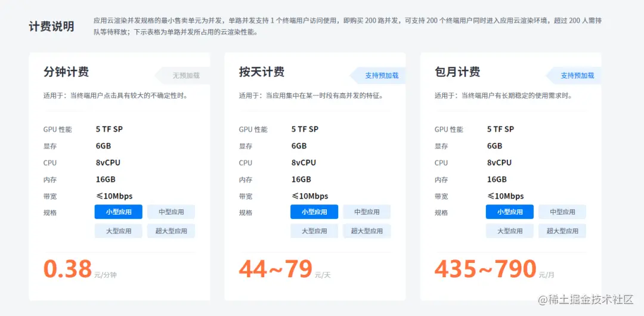Viewport: 644px width, 316px height.
Task: Select 大型应用 in the 分钟计费 card
Action: (119, 231)
